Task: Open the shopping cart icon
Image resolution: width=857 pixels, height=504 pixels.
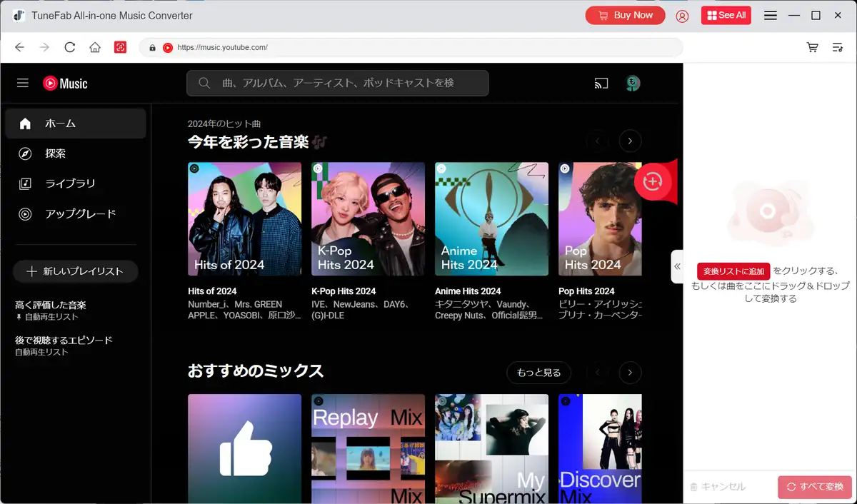Action: pyautogui.click(x=813, y=47)
